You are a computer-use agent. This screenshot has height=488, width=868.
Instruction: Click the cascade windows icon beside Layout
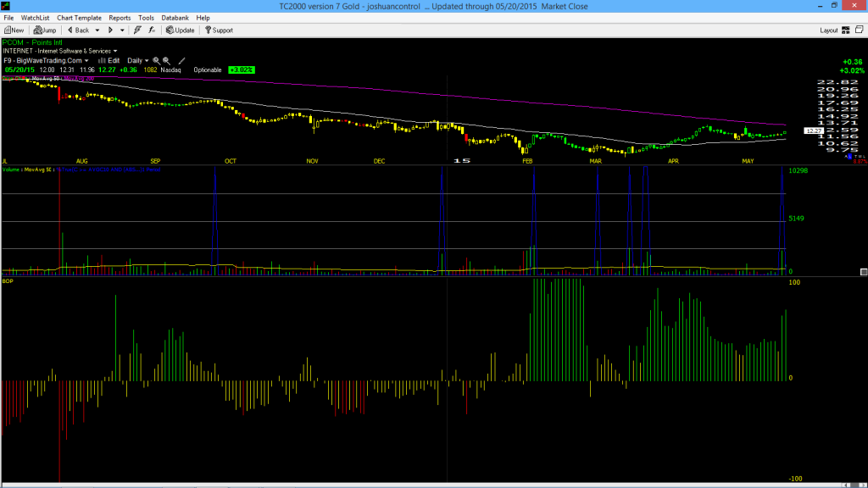[860, 30]
